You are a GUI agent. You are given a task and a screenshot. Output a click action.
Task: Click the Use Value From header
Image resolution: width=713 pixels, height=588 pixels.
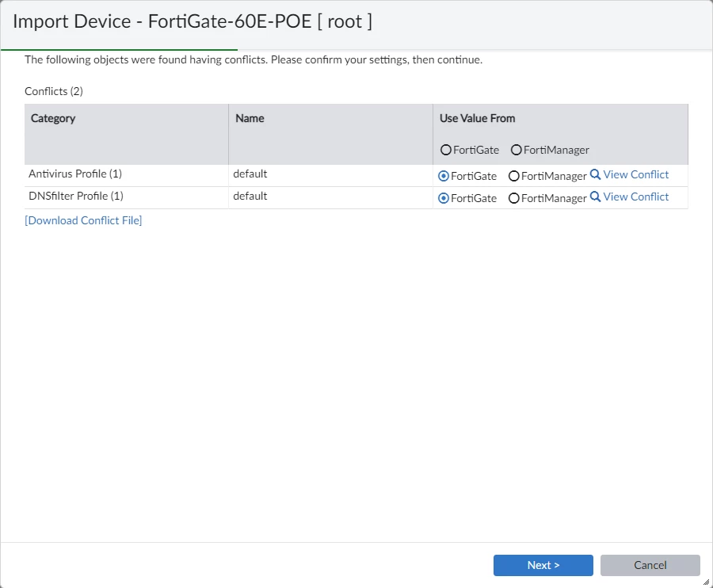(x=478, y=118)
